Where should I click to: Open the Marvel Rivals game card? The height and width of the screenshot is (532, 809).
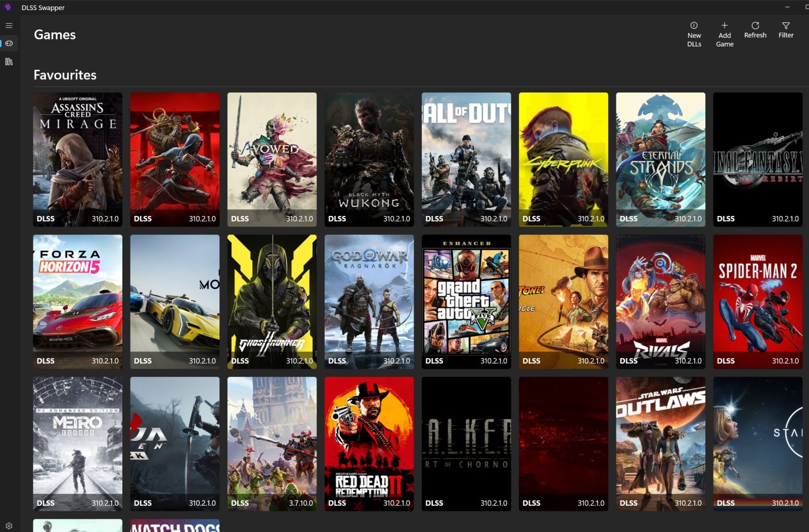click(x=660, y=301)
